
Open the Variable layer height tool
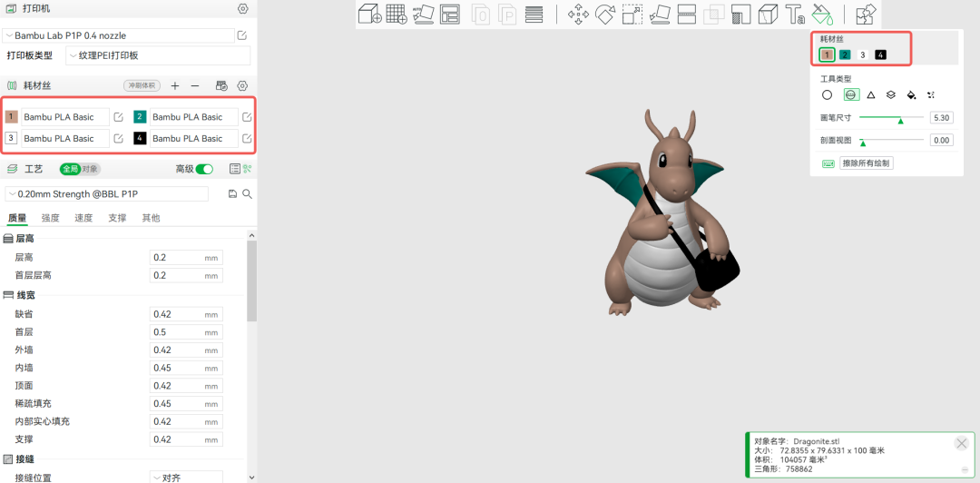point(534,14)
